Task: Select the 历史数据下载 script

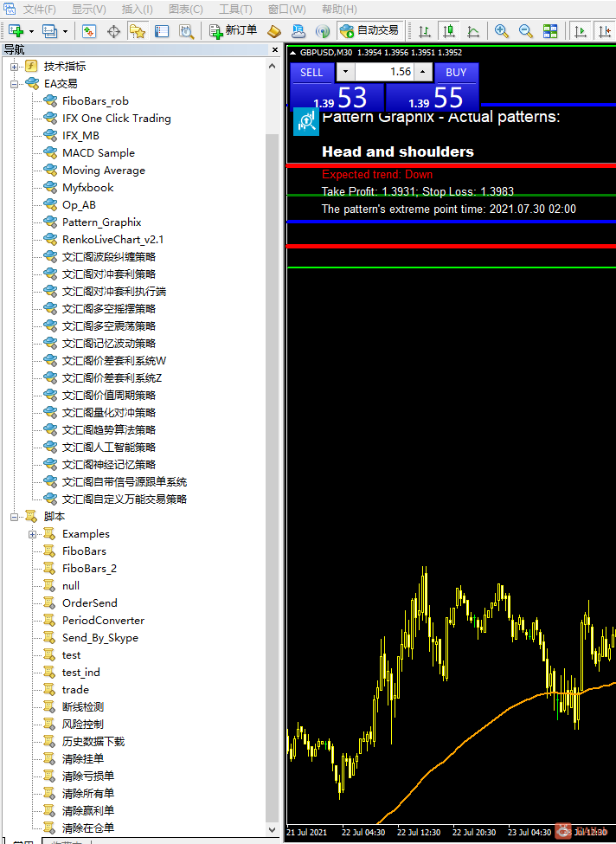Action: pyautogui.click(x=93, y=741)
